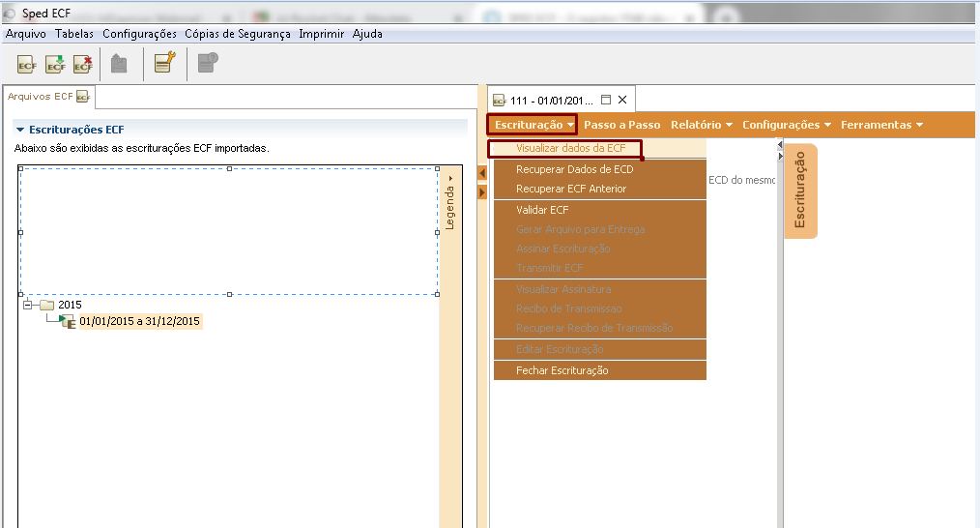Open the Ajuda menu
Viewport: 980px width, 528px height.
(367, 34)
